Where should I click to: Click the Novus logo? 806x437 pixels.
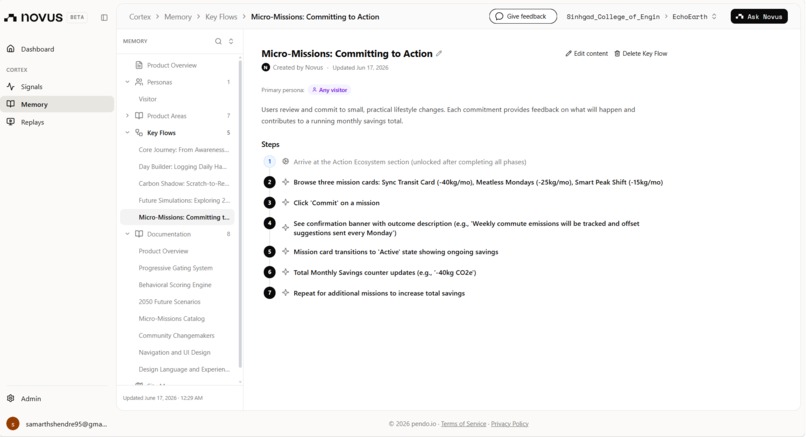click(33, 17)
